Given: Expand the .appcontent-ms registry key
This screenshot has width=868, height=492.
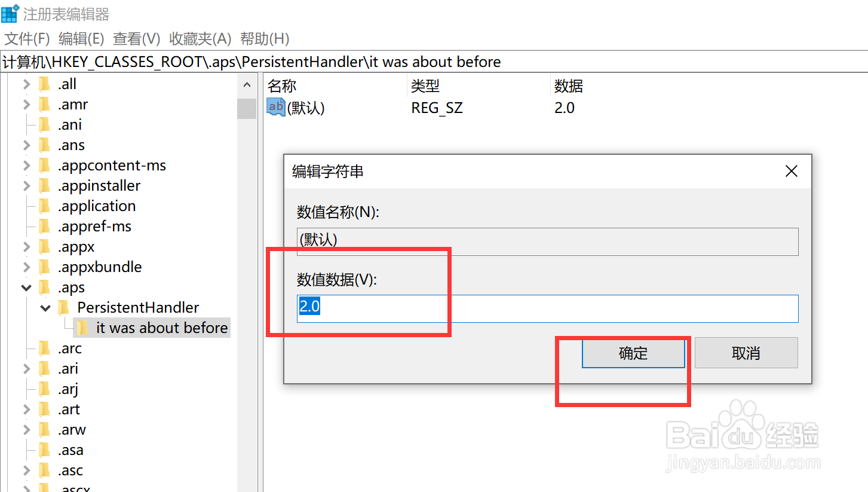Looking at the screenshot, I should 26,165.
